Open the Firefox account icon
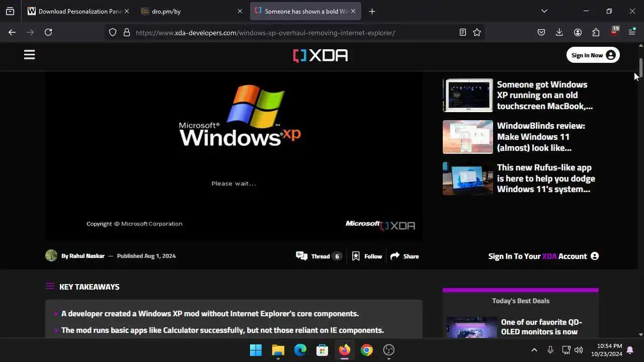 (x=578, y=32)
